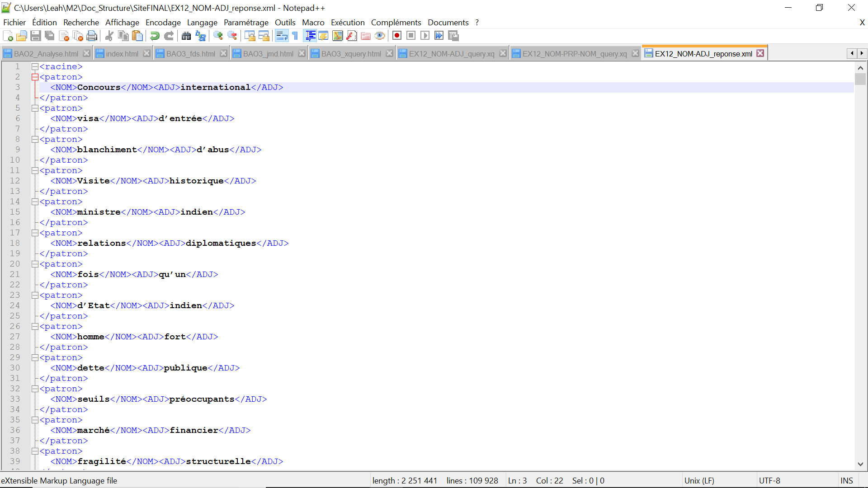Open Folder as Workspace icon
868x488 pixels.
(x=366, y=36)
